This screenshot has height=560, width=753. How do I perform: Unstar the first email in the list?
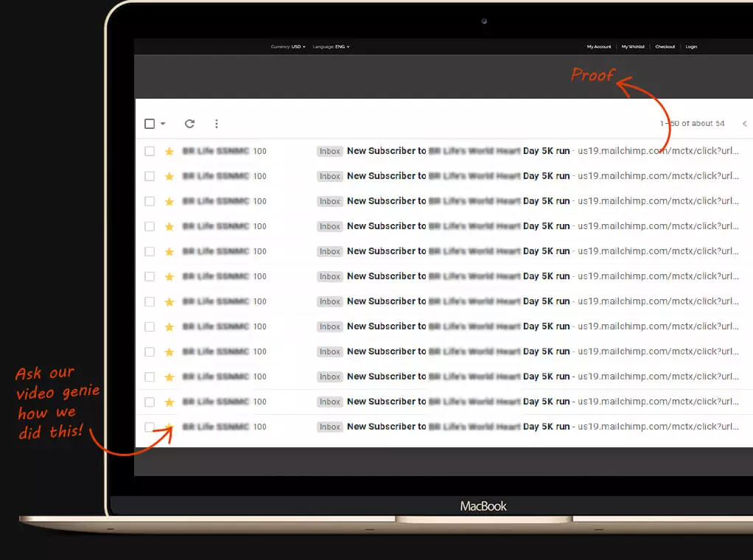point(169,152)
